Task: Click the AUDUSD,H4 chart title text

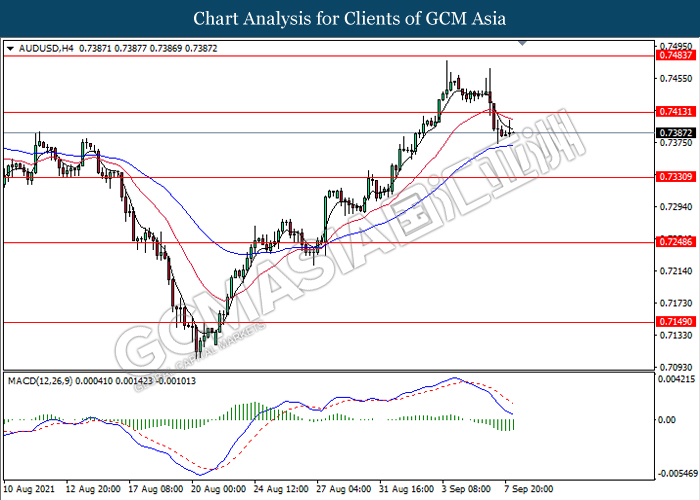Action: (46, 48)
